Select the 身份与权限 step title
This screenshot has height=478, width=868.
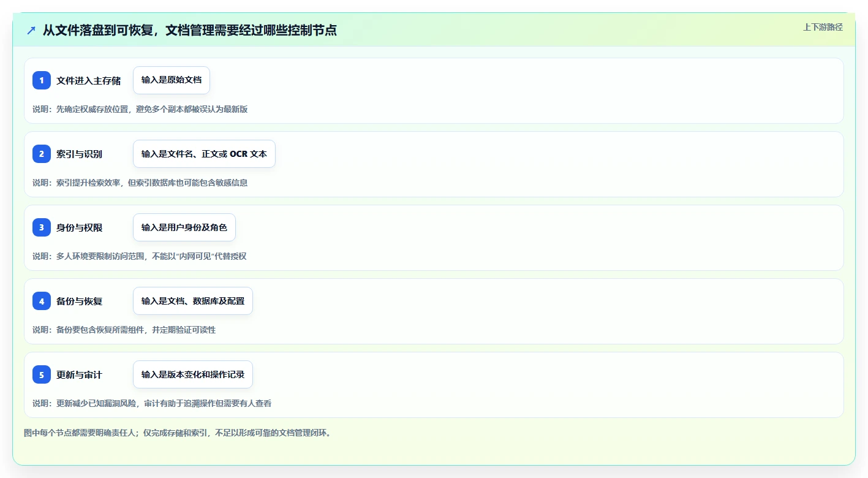click(x=80, y=228)
